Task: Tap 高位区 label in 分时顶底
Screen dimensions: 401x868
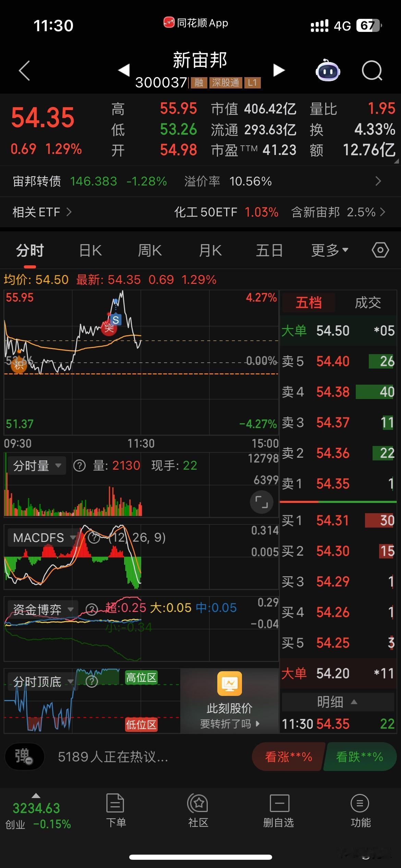Action: (x=141, y=678)
